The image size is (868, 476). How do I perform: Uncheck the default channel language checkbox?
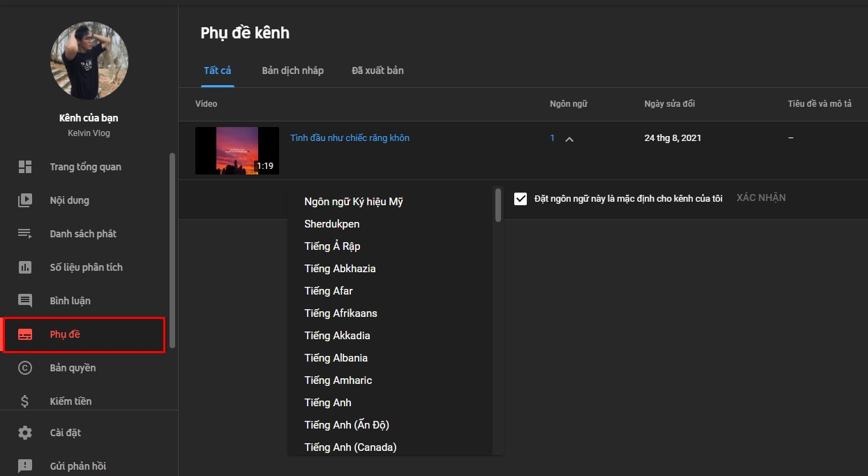pos(520,198)
